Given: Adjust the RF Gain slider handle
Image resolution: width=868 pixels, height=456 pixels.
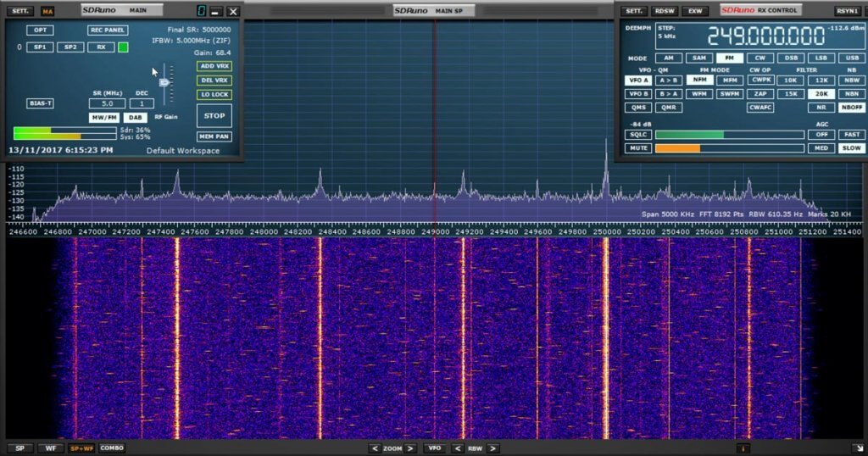Looking at the screenshot, I should tap(164, 82).
